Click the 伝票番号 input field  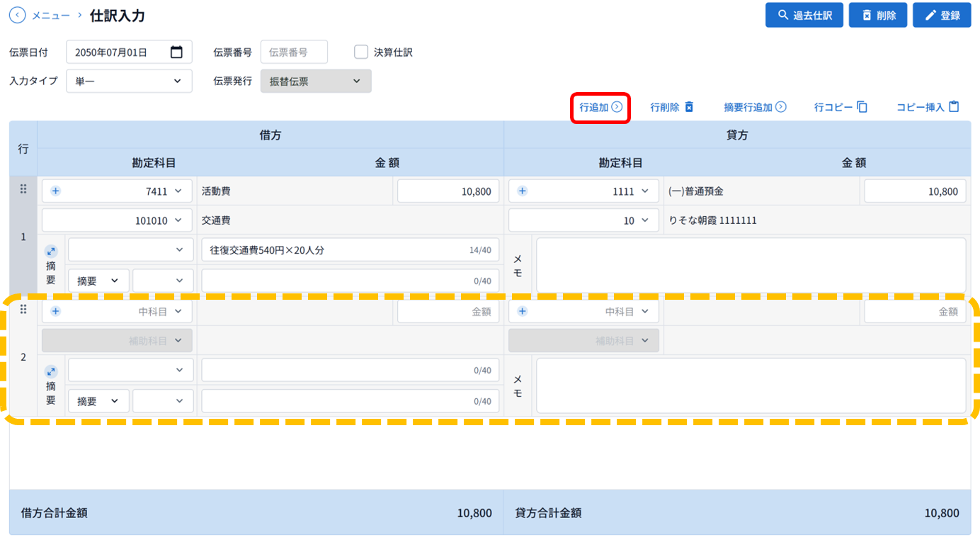[295, 52]
